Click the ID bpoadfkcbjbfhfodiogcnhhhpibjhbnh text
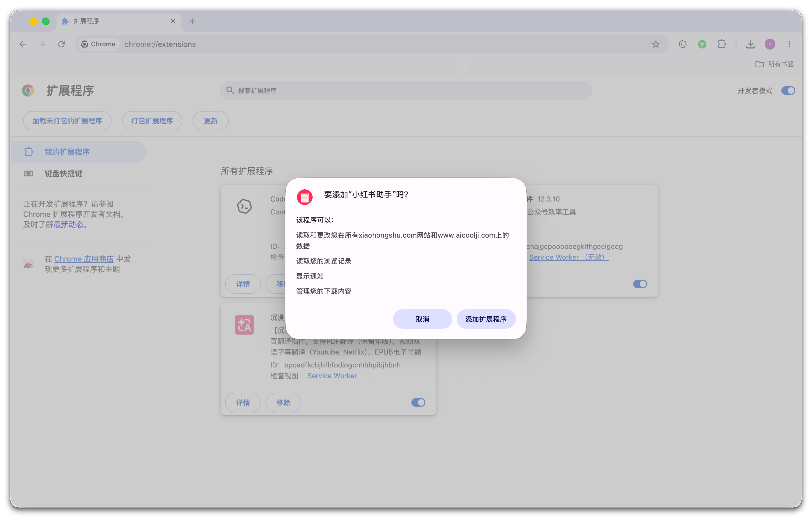This screenshot has height=521, width=812. (x=335, y=365)
